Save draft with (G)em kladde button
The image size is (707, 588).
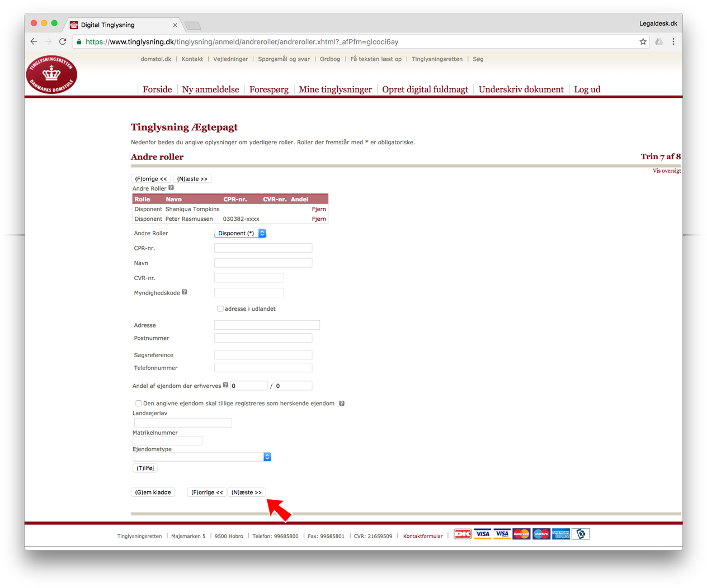pyautogui.click(x=153, y=492)
